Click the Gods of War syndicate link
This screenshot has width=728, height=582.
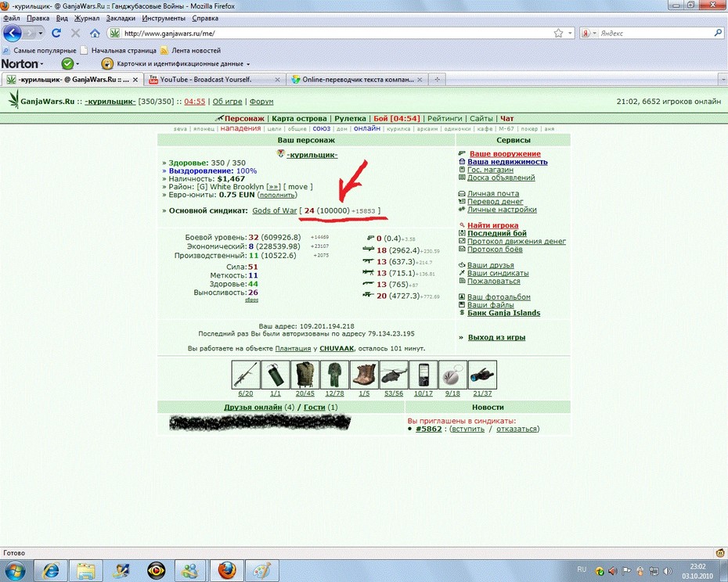(x=275, y=210)
